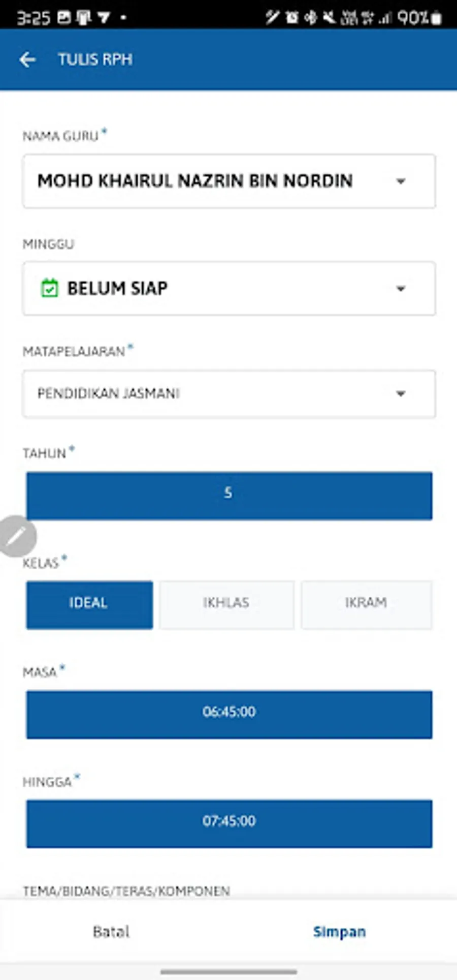Tap the floating pencil edit icon
Screen dimensions: 457x980
17,536
